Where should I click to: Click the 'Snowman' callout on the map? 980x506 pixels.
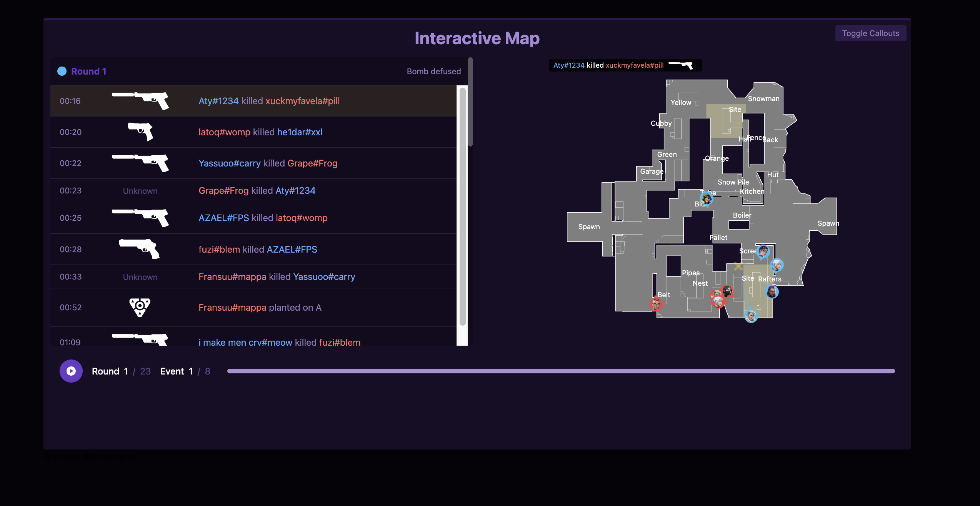point(763,98)
